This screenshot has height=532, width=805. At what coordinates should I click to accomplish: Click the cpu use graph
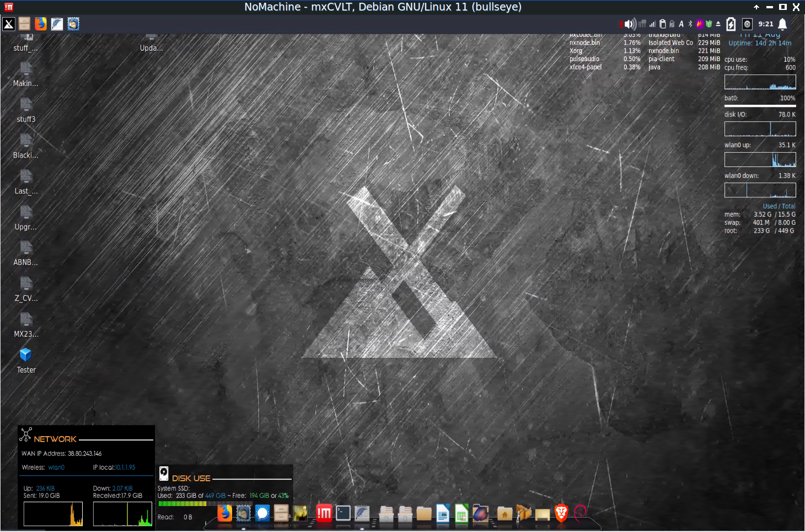pyautogui.click(x=760, y=82)
